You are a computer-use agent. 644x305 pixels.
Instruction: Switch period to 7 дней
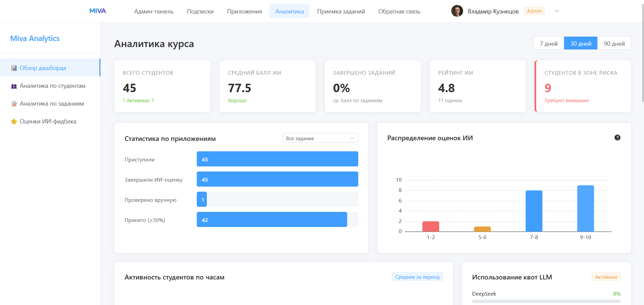(549, 43)
